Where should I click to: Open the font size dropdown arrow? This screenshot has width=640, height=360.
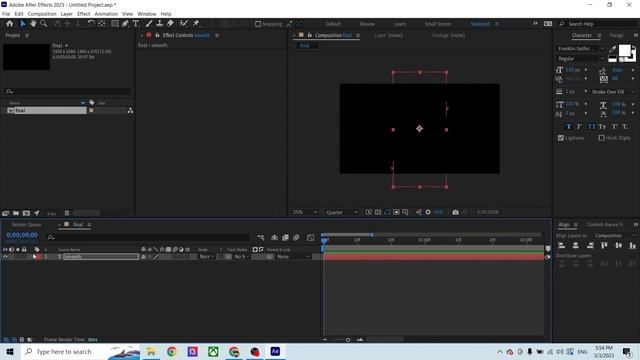[x=586, y=70]
